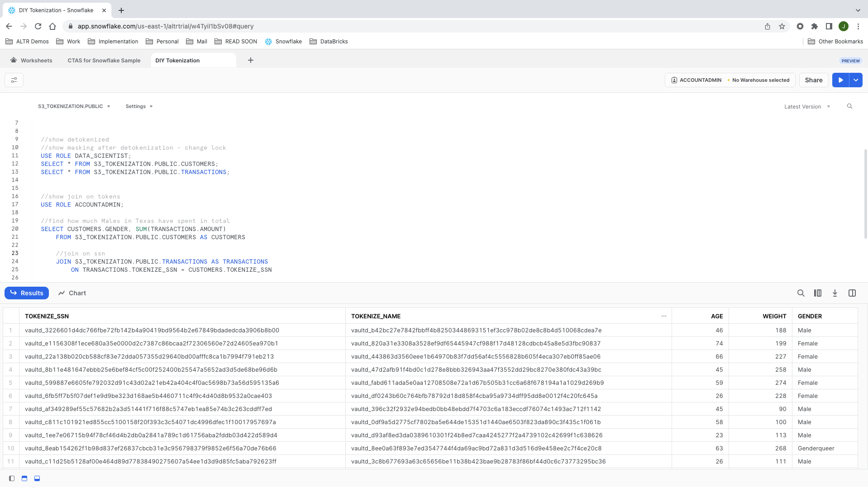Viewport: 868px width, 487px height.
Task: Search within the results table
Action: [x=801, y=293]
